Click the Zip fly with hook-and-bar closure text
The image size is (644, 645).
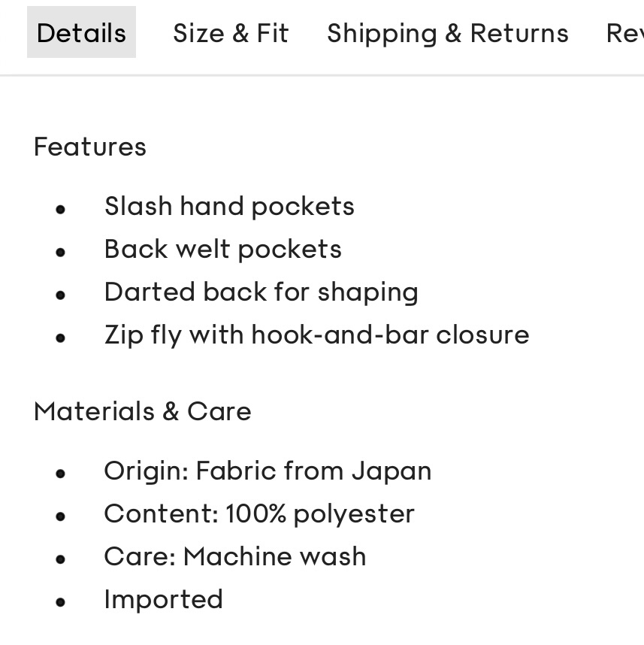(x=316, y=335)
